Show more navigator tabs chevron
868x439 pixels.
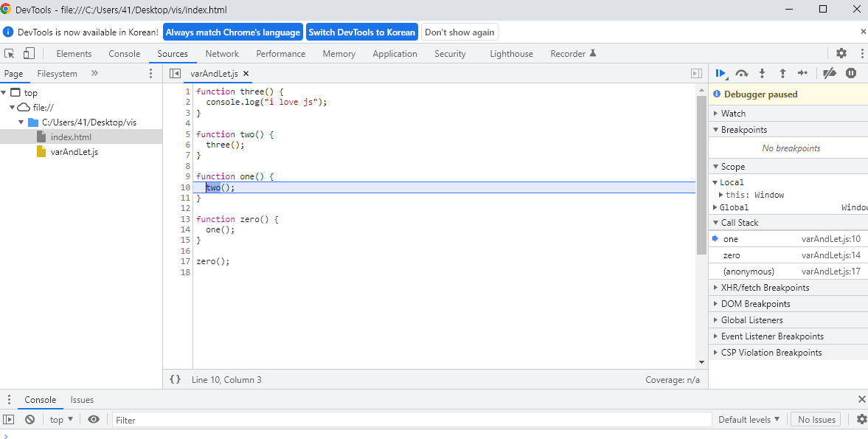(94, 73)
